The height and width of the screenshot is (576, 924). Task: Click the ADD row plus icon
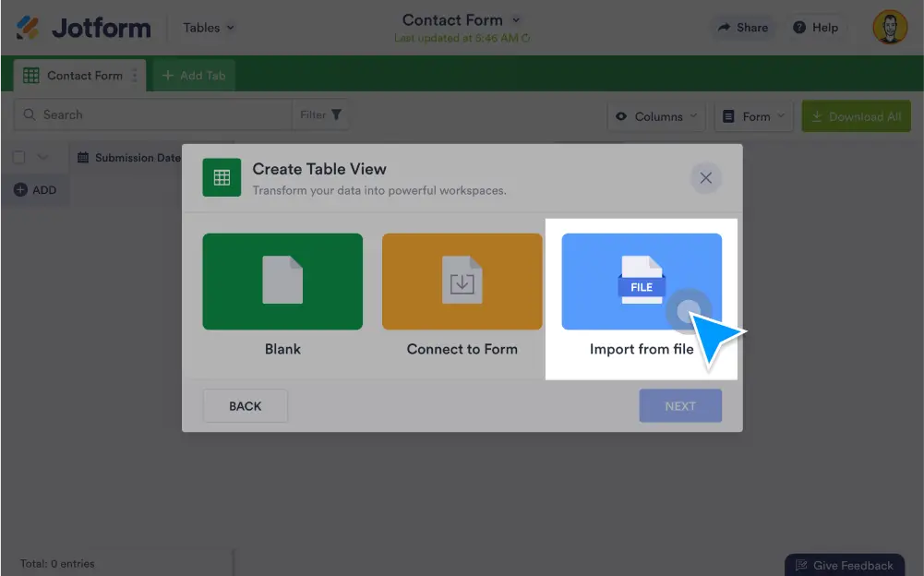[x=20, y=190]
